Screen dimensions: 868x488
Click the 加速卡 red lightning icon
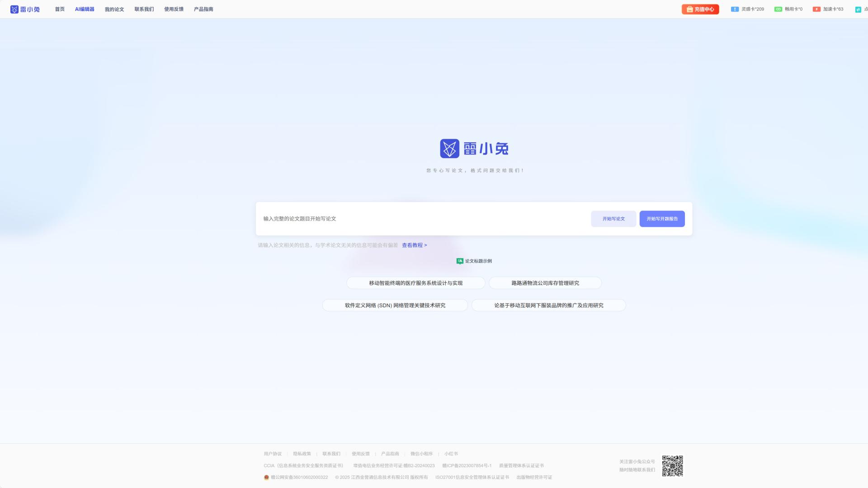[x=816, y=9]
